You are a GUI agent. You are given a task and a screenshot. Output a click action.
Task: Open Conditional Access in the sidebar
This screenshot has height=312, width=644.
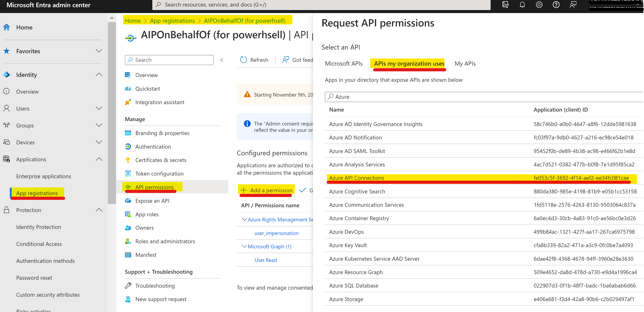pos(39,244)
